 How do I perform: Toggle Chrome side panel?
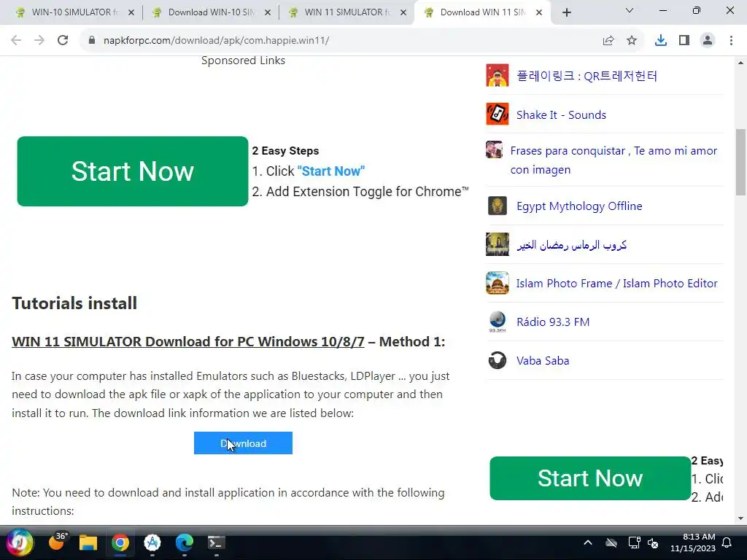pyautogui.click(x=684, y=41)
